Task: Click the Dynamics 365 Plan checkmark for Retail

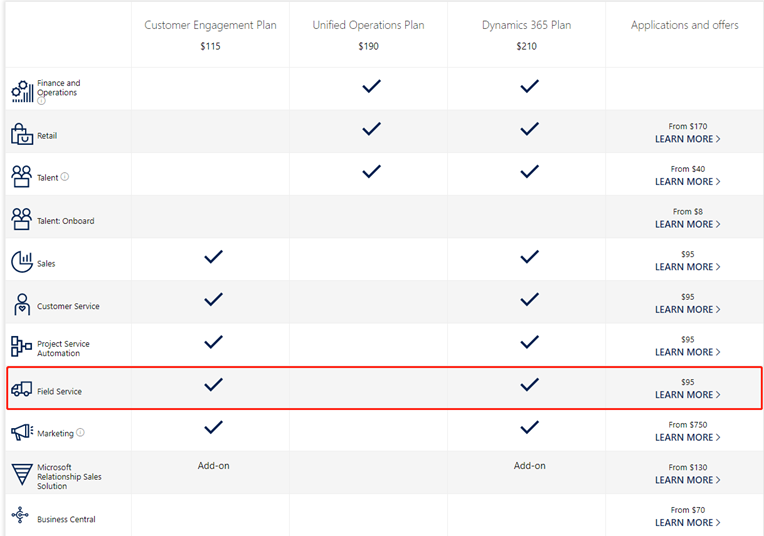Action: [x=529, y=129]
